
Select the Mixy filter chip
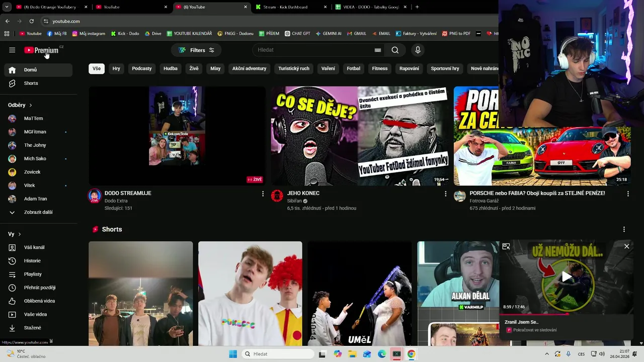click(x=215, y=68)
